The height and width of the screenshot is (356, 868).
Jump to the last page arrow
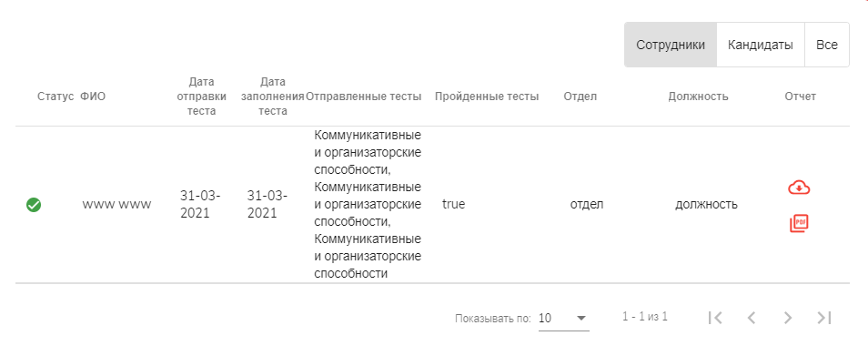click(825, 318)
